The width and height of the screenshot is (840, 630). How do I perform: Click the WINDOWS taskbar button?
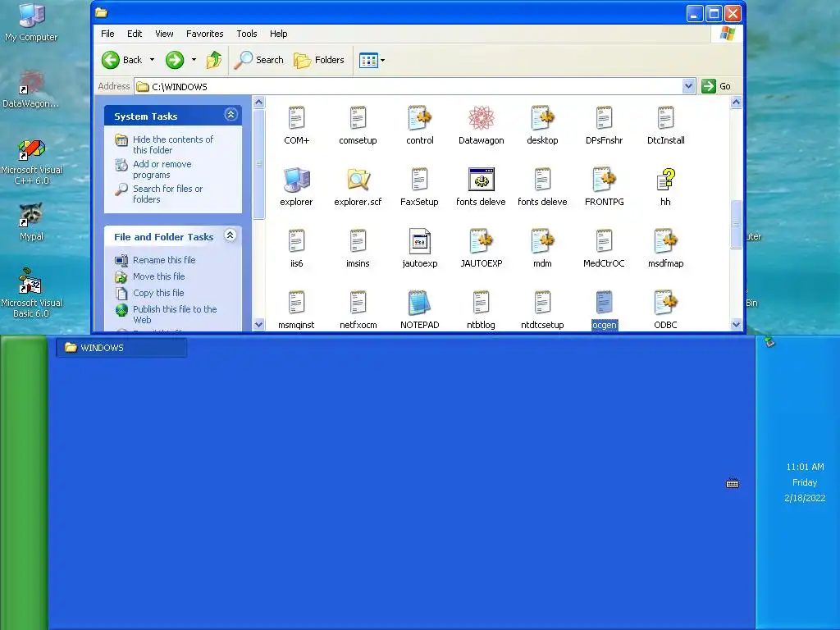(x=121, y=348)
